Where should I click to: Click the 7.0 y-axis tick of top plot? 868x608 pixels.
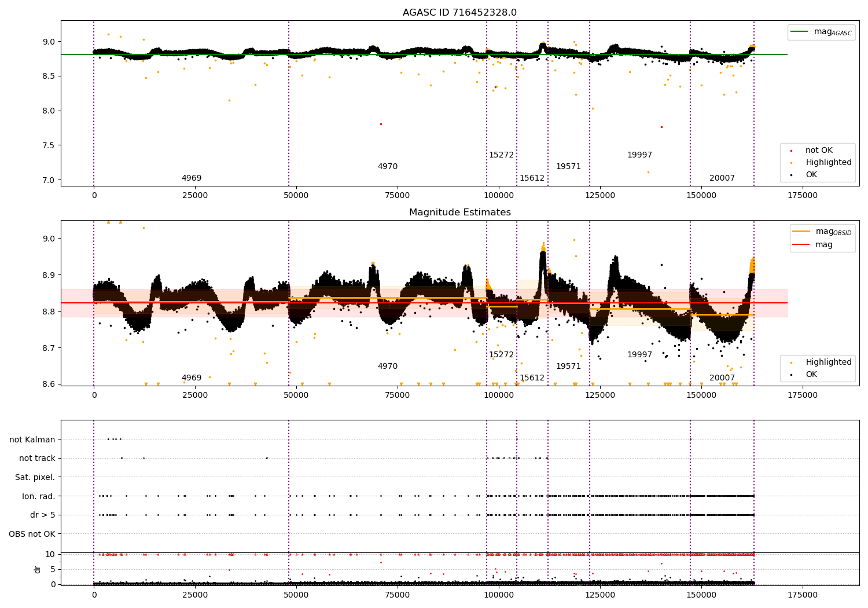pyautogui.click(x=49, y=181)
